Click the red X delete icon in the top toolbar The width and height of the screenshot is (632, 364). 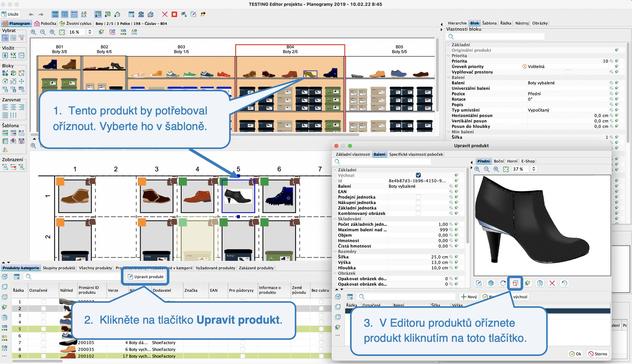165,14
